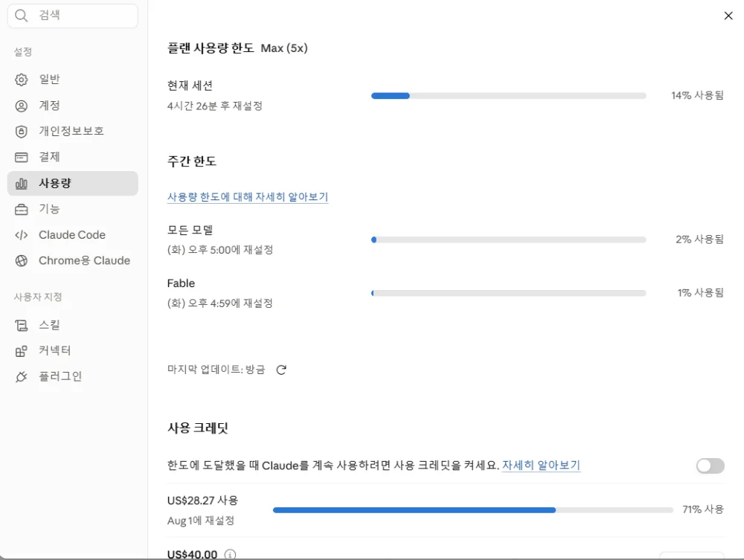Refresh usage with the reload icon
The image size is (744, 560).
[281, 370]
